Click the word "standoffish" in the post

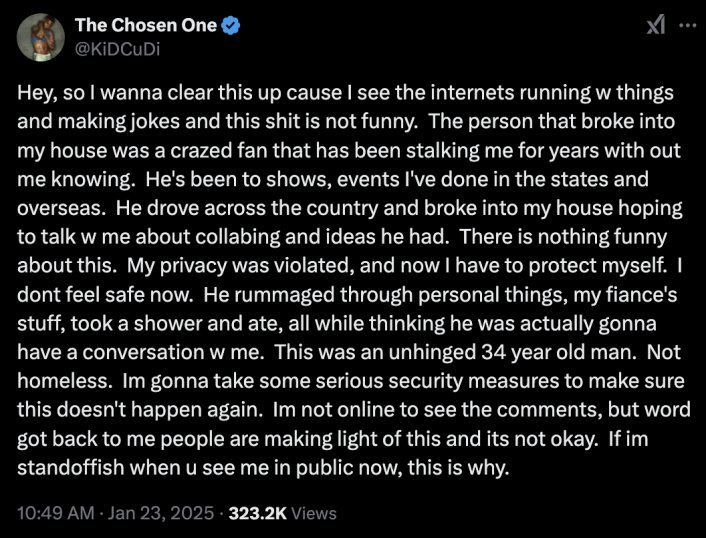click(x=71, y=467)
